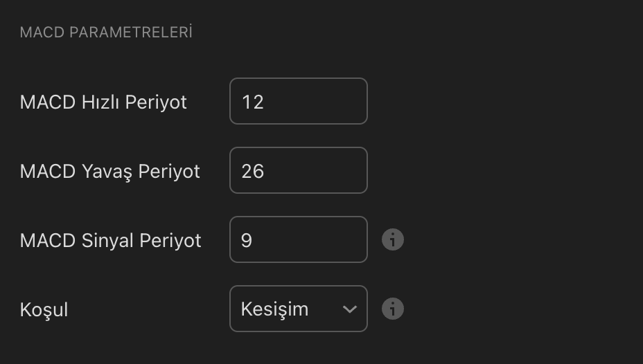
Task: Click the word "Yavaş" in the second label
Action: (x=105, y=172)
